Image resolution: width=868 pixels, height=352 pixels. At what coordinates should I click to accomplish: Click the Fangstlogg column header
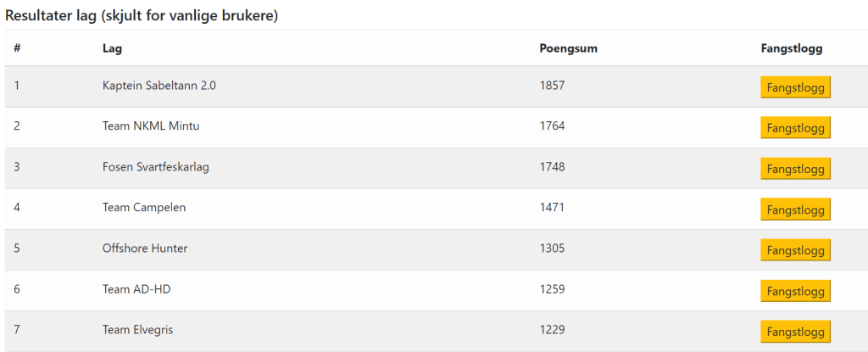click(792, 48)
